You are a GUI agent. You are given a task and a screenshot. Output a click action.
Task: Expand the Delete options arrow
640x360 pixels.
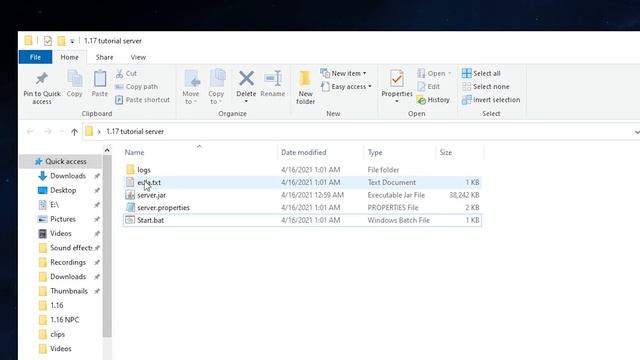(x=246, y=101)
